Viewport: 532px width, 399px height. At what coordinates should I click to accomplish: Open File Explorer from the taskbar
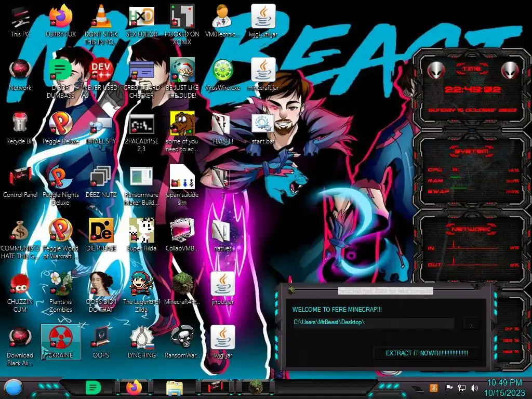tap(175, 389)
